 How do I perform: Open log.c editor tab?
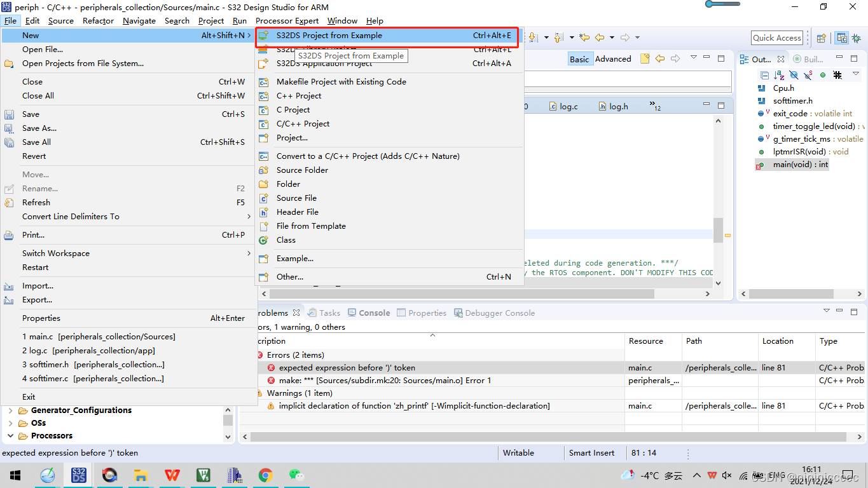[564, 106]
